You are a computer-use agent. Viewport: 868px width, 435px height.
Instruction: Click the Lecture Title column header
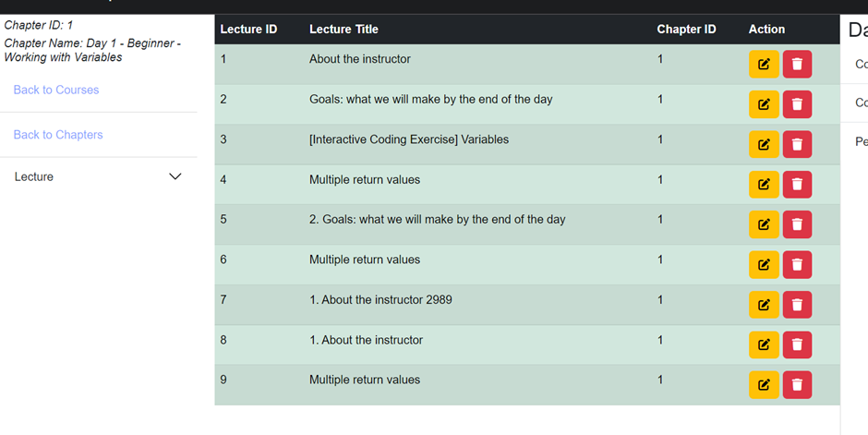tap(344, 30)
